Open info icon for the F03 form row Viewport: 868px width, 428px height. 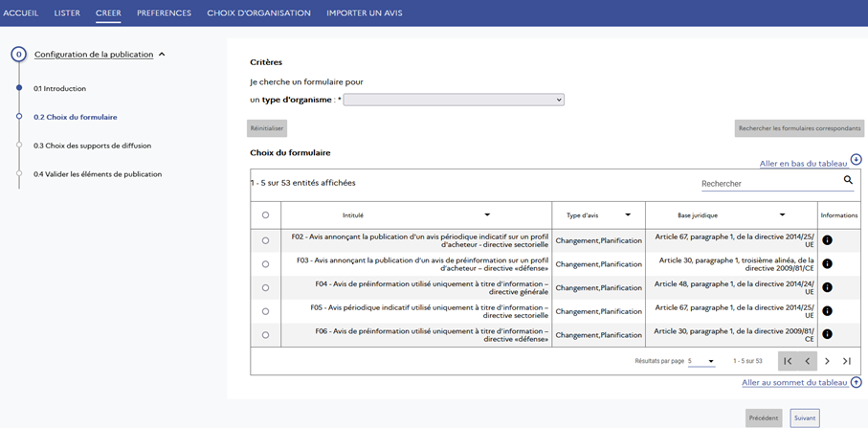pyautogui.click(x=828, y=264)
